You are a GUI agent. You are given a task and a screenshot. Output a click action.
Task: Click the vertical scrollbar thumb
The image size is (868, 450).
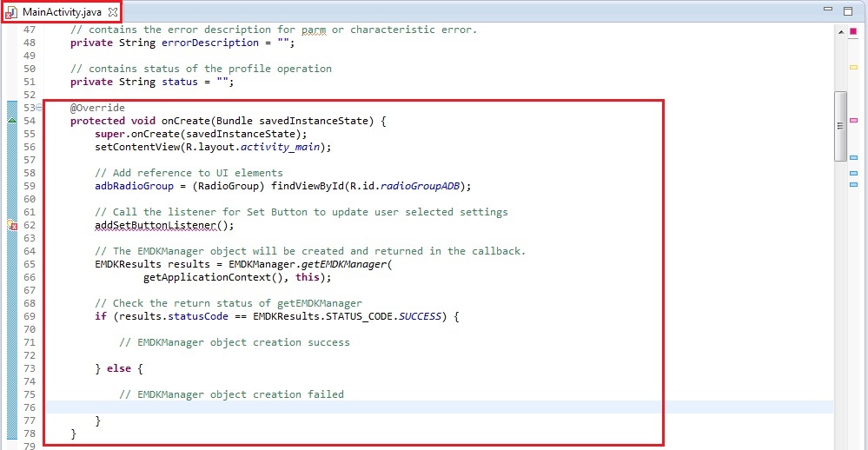[840, 126]
